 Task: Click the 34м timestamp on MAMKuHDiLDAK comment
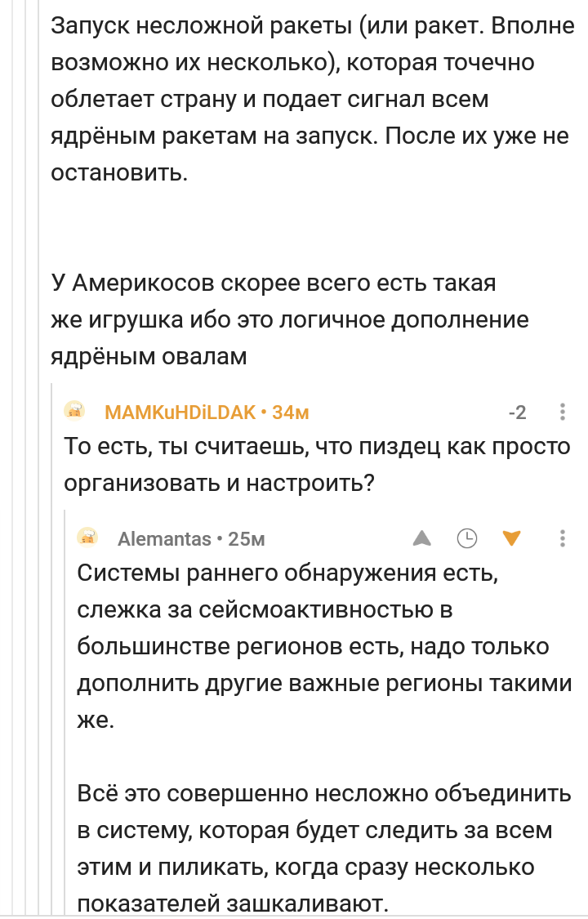pos(291,413)
